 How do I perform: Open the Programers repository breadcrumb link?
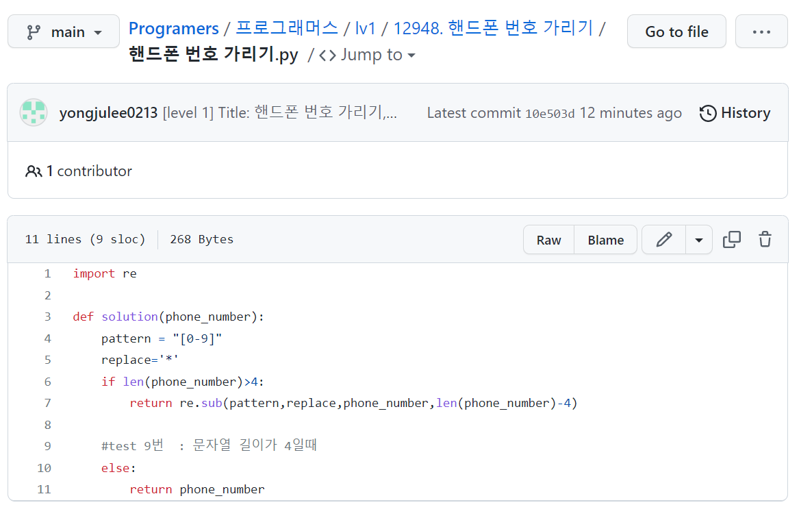[173, 28]
